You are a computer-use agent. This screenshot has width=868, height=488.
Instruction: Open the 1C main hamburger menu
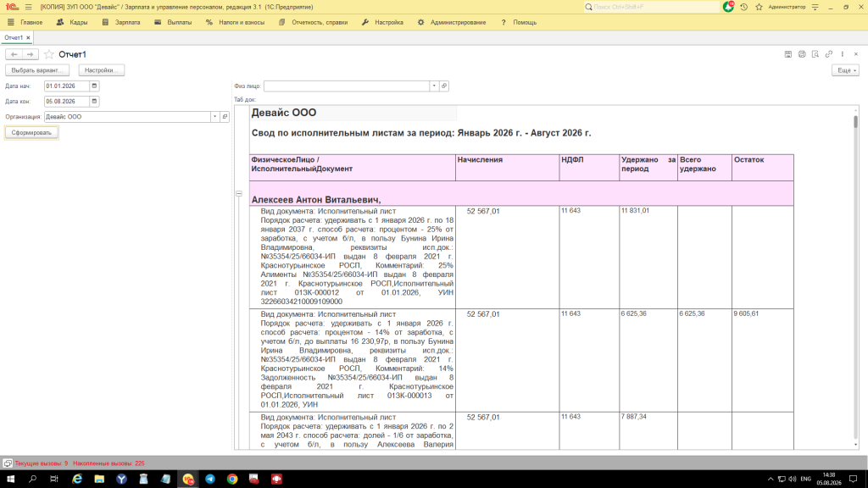tap(28, 7)
